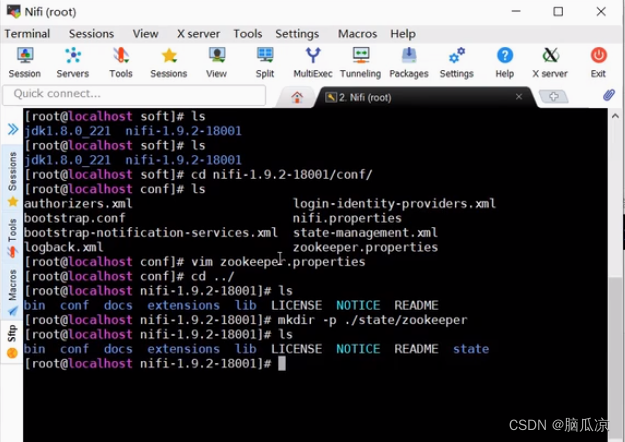Click 'zookeeper.properties' in the ls listing
The image size is (625, 442).
tap(365, 248)
